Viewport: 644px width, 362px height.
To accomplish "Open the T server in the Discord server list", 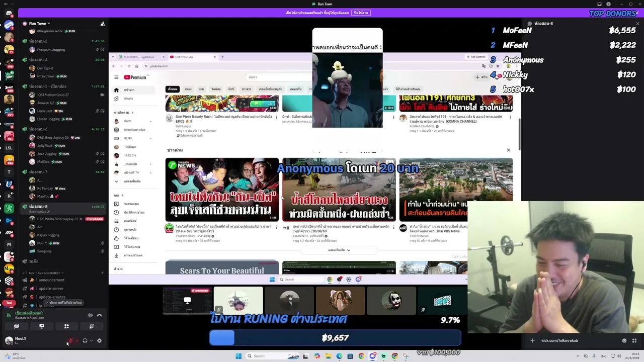I will (x=9, y=172).
